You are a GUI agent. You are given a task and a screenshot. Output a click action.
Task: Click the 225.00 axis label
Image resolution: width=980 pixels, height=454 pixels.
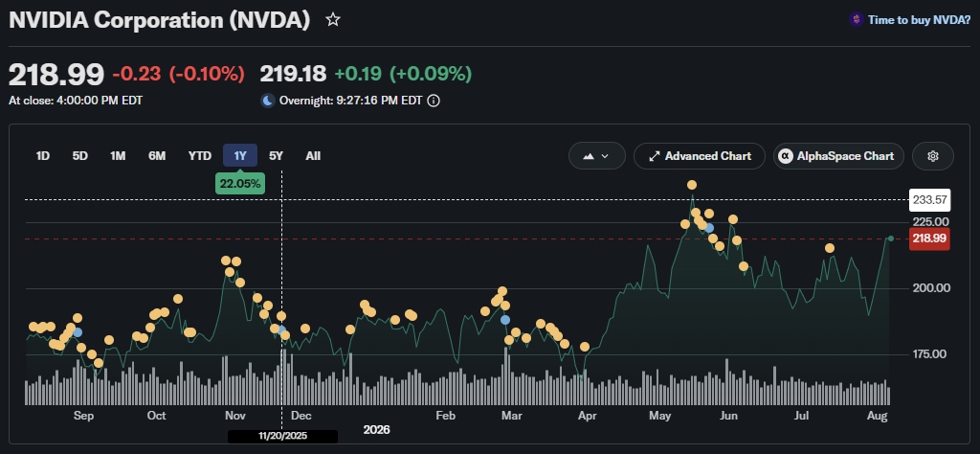click(x=931, y=222)
